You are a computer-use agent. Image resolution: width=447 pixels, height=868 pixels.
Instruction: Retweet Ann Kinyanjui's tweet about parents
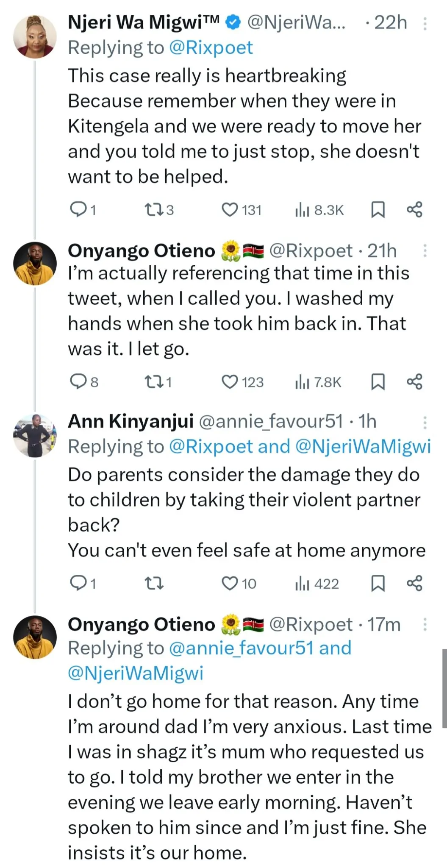(x=154, y=584)
